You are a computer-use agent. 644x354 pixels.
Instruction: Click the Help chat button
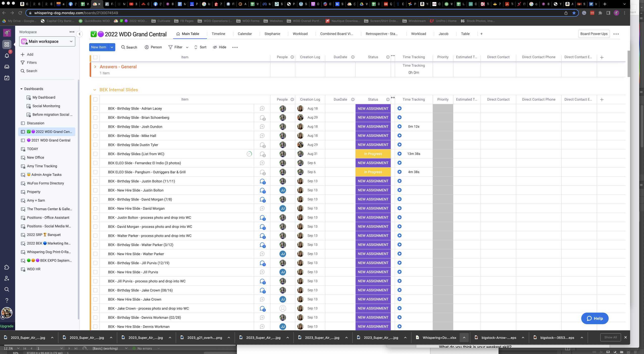pos(595,318)
